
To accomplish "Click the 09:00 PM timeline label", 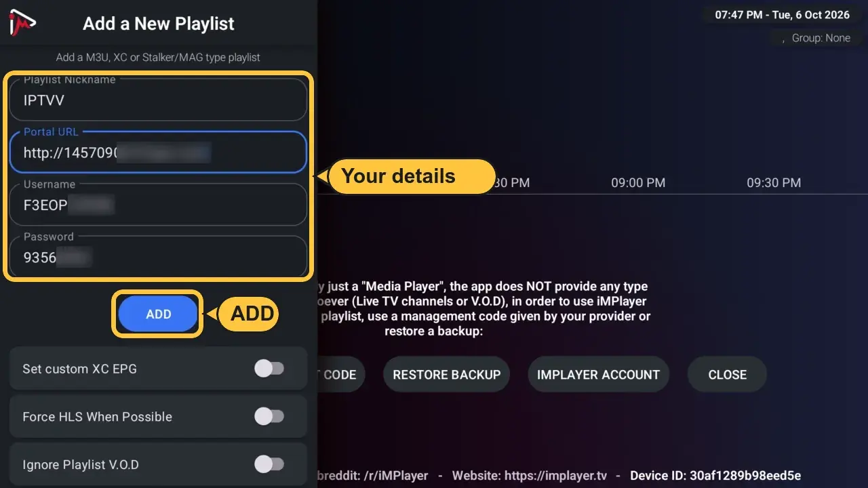I will 638,183.
